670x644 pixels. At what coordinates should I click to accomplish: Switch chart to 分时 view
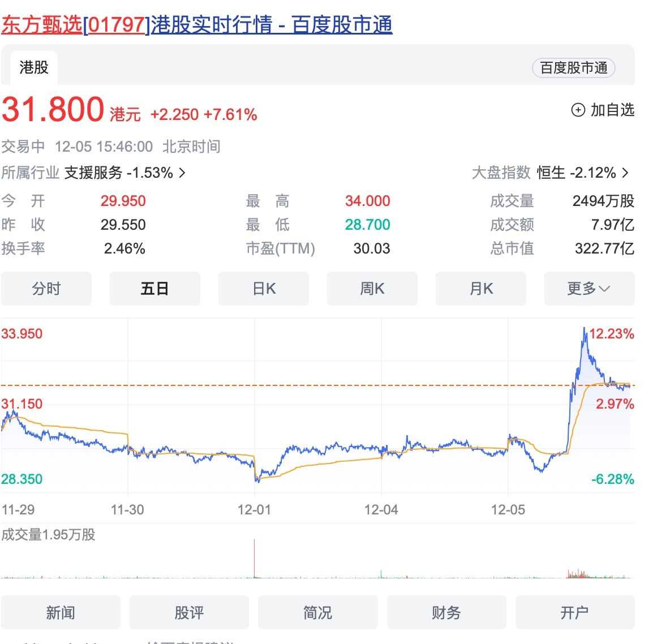click(x=46, y=289)
